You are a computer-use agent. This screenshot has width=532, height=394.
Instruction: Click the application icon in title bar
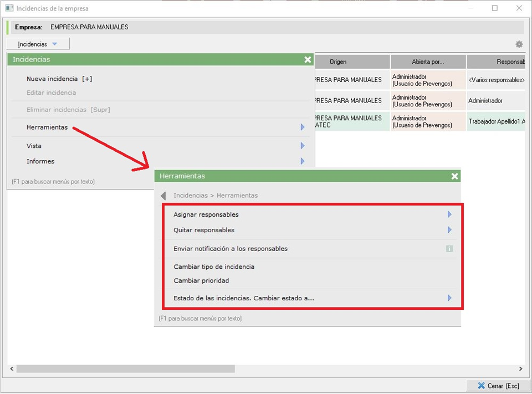click(x=9, y=8)
